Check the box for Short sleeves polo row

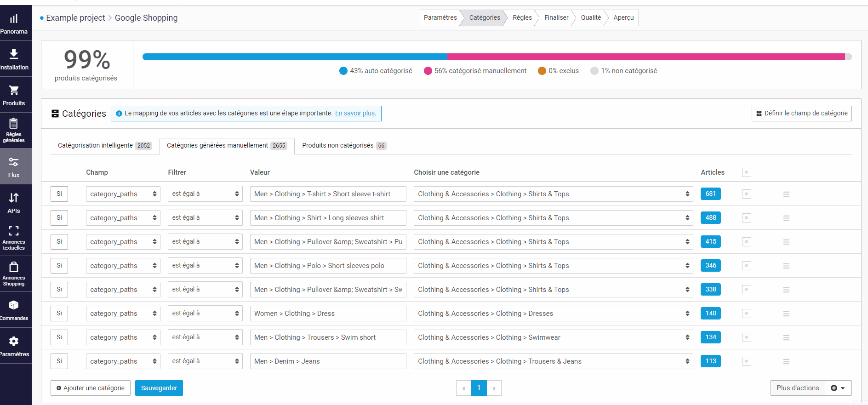(x=747, y=266)
